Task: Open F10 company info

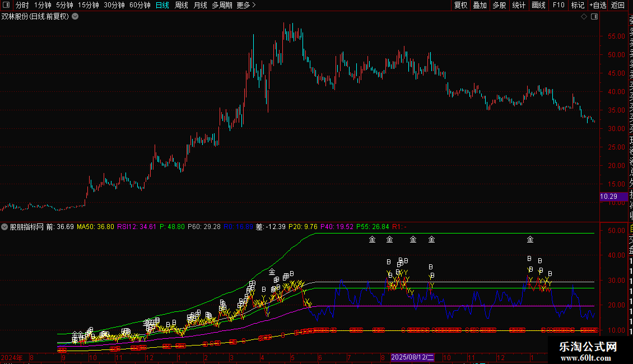Action: (x=558, y=5)
